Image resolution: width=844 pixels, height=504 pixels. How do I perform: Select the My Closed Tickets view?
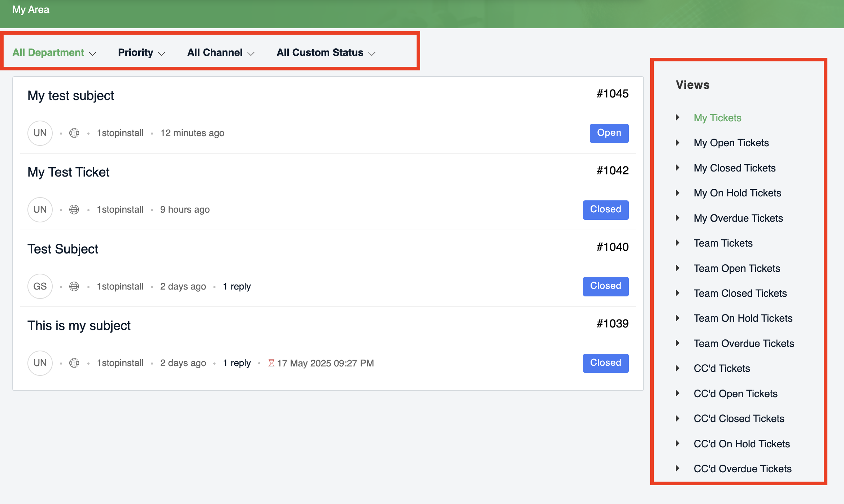pyautogui.click(x=734, y=168)
